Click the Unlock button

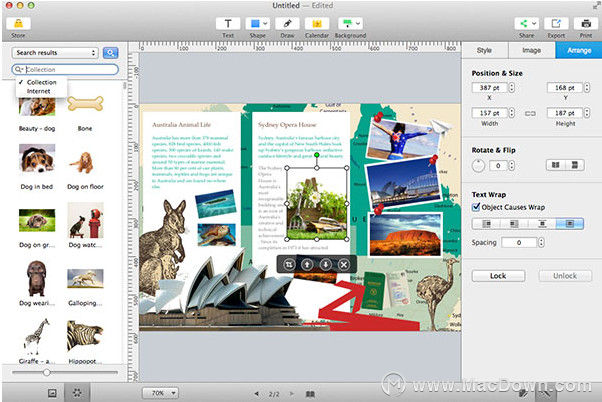click(x=565, y=276)
